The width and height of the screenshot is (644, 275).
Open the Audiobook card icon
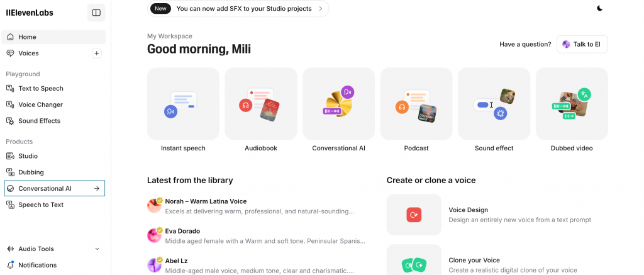click(261, 104)
